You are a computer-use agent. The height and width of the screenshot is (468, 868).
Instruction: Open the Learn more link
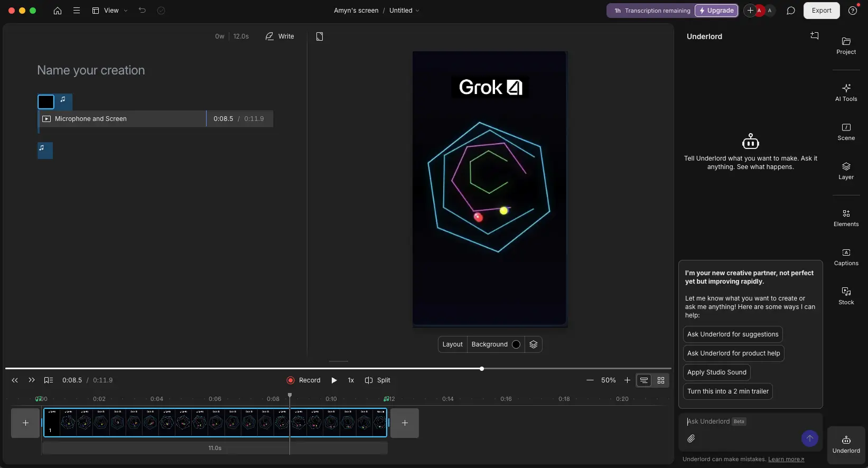pyautogui.click(x=786, y=460)
